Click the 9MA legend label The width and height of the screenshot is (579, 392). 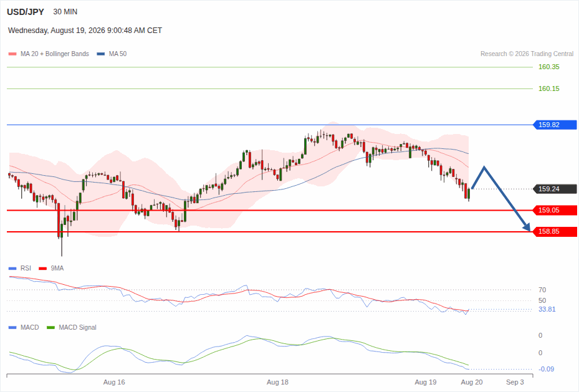pos(57,269)
